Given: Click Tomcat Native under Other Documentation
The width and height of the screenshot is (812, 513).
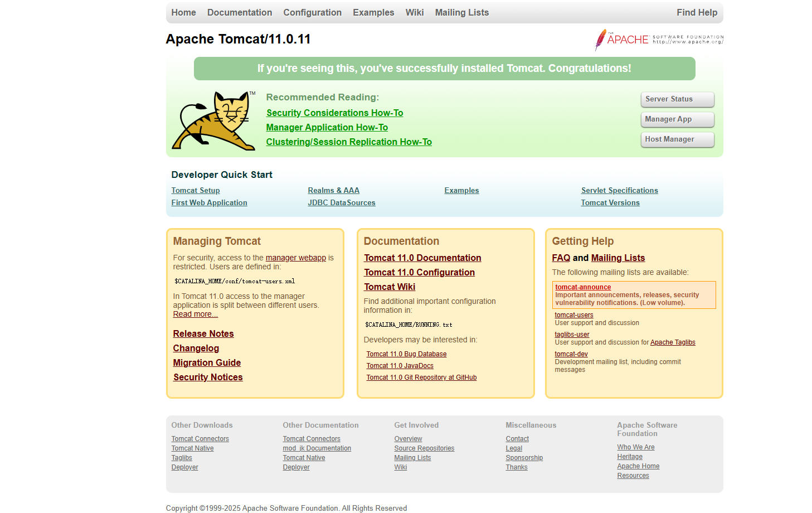Looking at the screenshot, I should pos(304,458).
